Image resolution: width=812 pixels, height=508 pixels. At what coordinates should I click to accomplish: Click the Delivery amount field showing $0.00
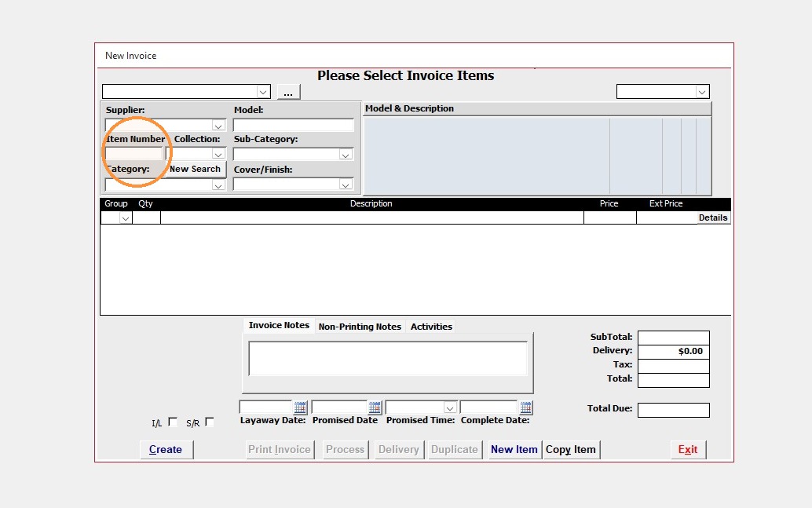pyautogui.click(x=674, y=352)
